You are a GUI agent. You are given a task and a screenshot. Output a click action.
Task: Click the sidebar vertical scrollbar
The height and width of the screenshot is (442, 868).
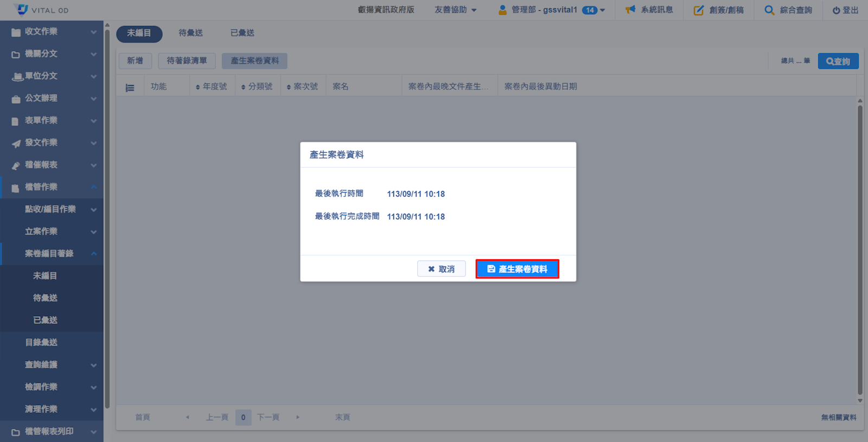107,217
